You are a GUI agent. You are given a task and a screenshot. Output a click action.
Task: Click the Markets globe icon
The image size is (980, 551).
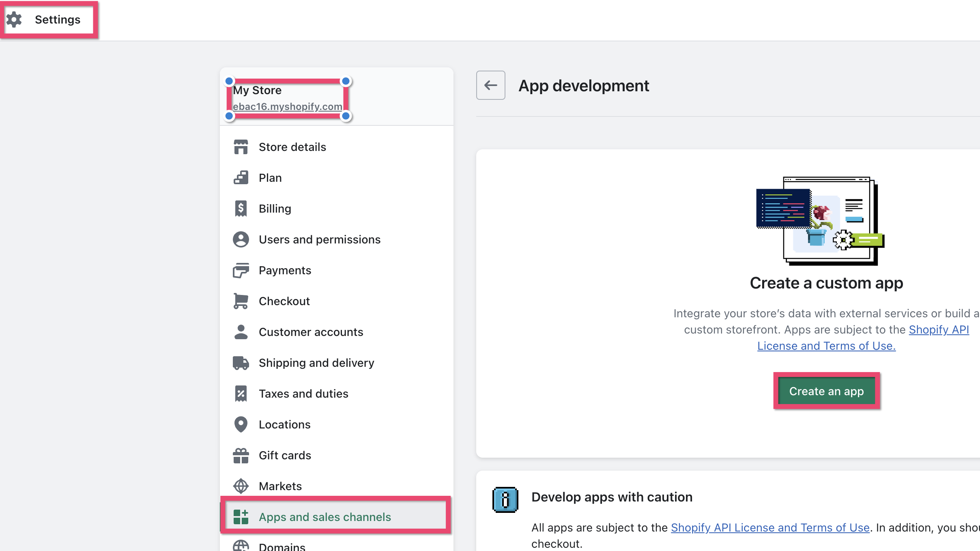(241, 486)
